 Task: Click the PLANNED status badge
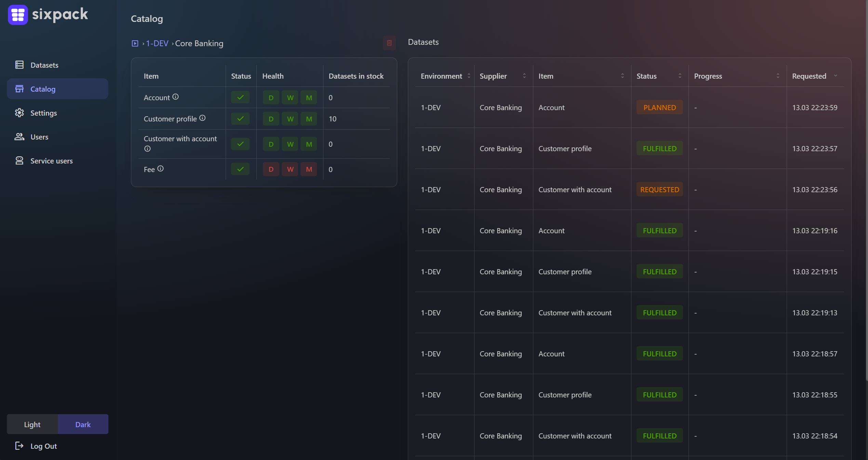[659, 107]
